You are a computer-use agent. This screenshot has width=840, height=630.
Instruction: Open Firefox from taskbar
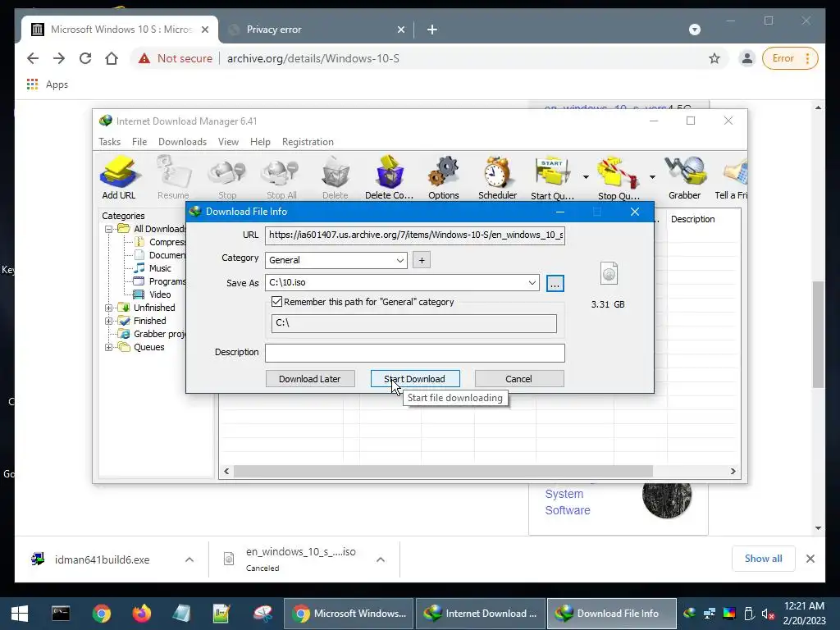[x=142, y=614]
